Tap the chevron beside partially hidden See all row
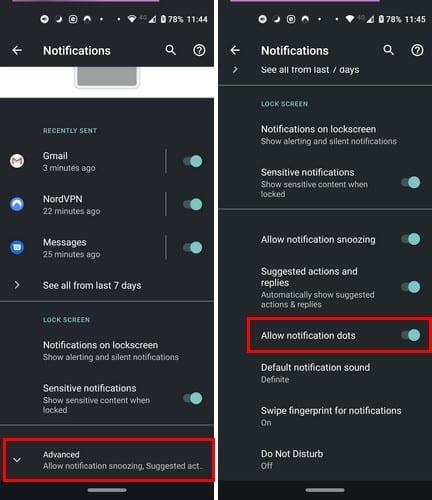The width and height of the screenshot is (432, 500). tap(235, 69)
